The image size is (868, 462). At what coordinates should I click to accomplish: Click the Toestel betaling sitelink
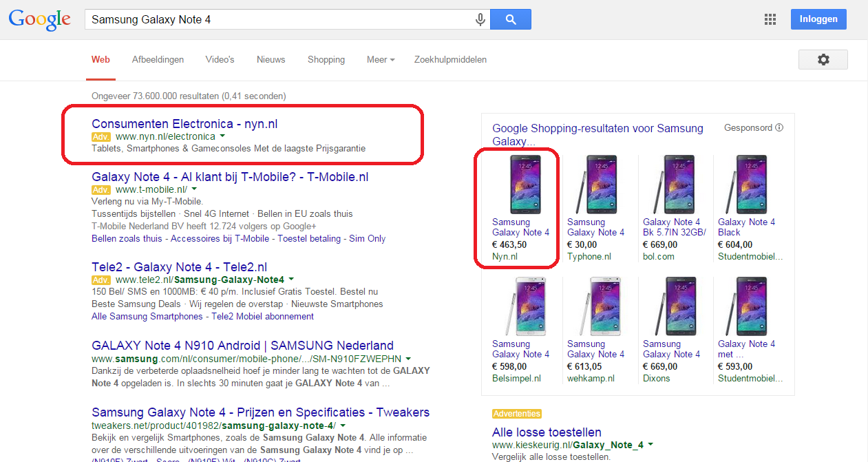[x=309, y=238]
